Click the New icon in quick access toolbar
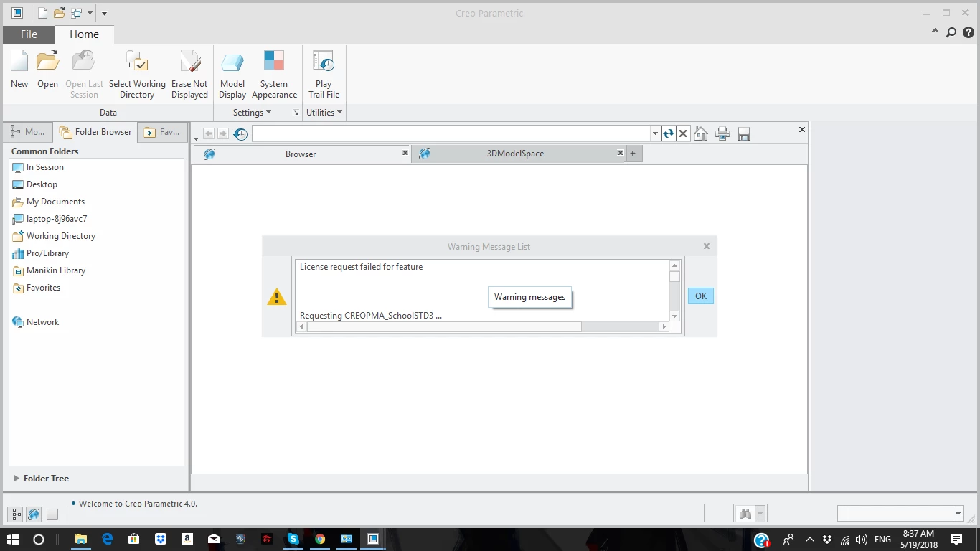 (x=43, y=13)
